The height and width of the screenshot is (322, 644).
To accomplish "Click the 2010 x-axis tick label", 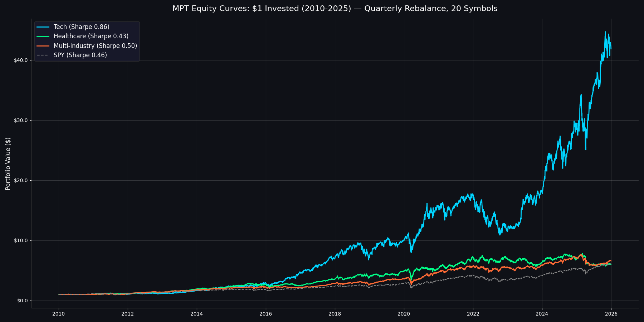I will 59,314.
